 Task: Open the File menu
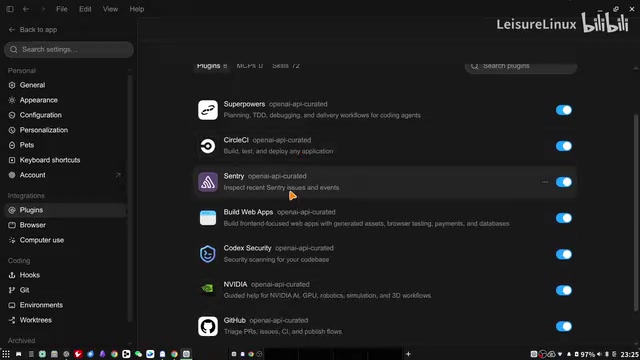tap(62, 9)
